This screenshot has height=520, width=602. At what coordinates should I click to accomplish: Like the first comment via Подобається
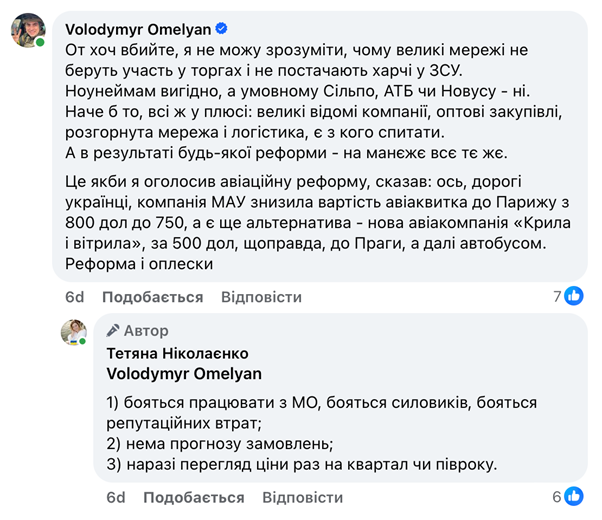[x=152, y=297]
